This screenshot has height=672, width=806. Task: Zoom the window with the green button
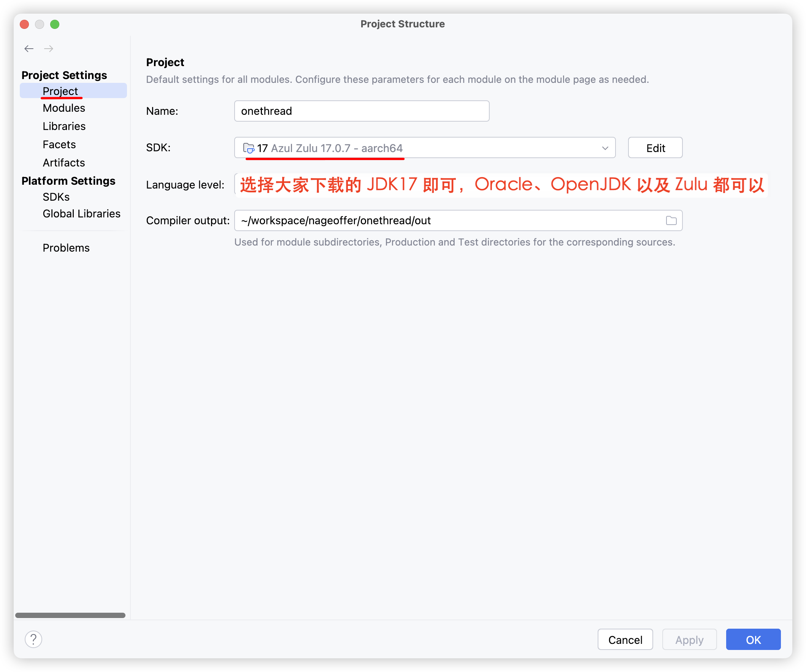[55, 24]
